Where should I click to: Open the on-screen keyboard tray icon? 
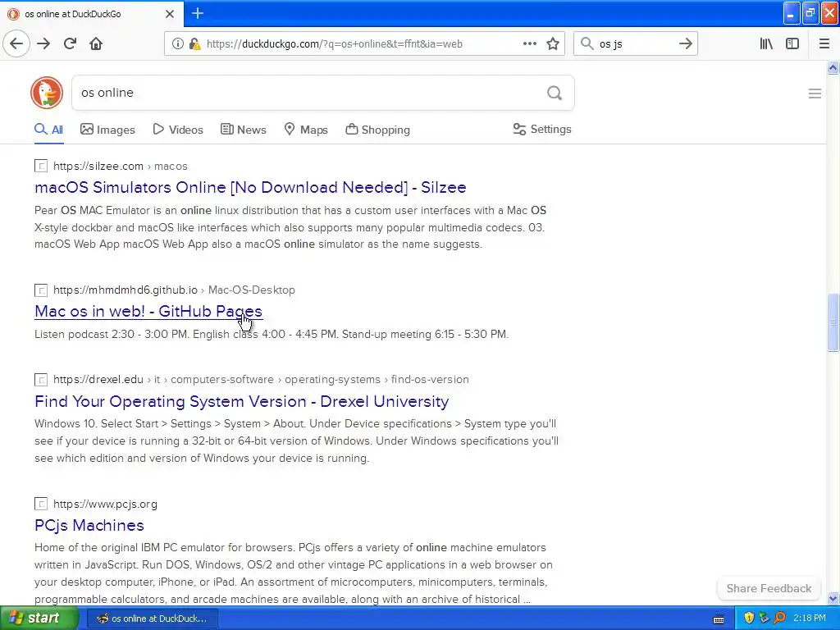[719, 619]
